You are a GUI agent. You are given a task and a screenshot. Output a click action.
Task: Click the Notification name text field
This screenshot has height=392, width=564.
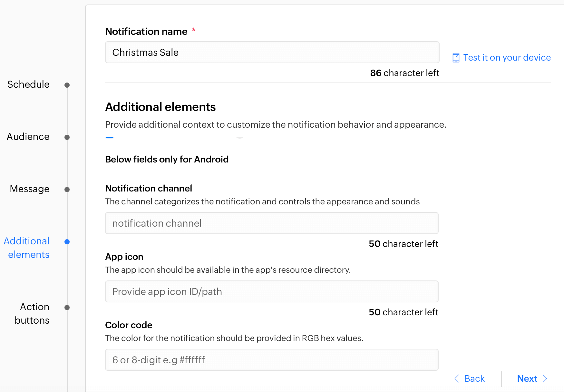point(272,52)
